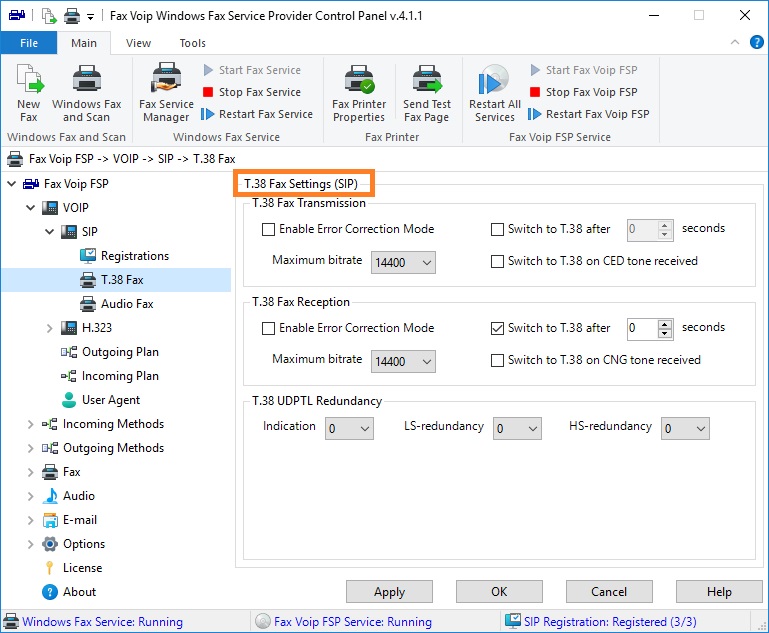Open New Fax from the ribbon

(x=29, y=93)
